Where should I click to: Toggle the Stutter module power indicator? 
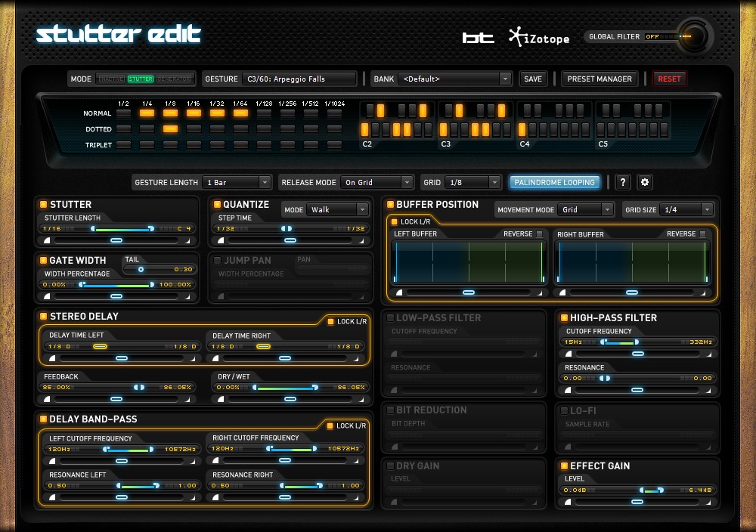(43, 204)
